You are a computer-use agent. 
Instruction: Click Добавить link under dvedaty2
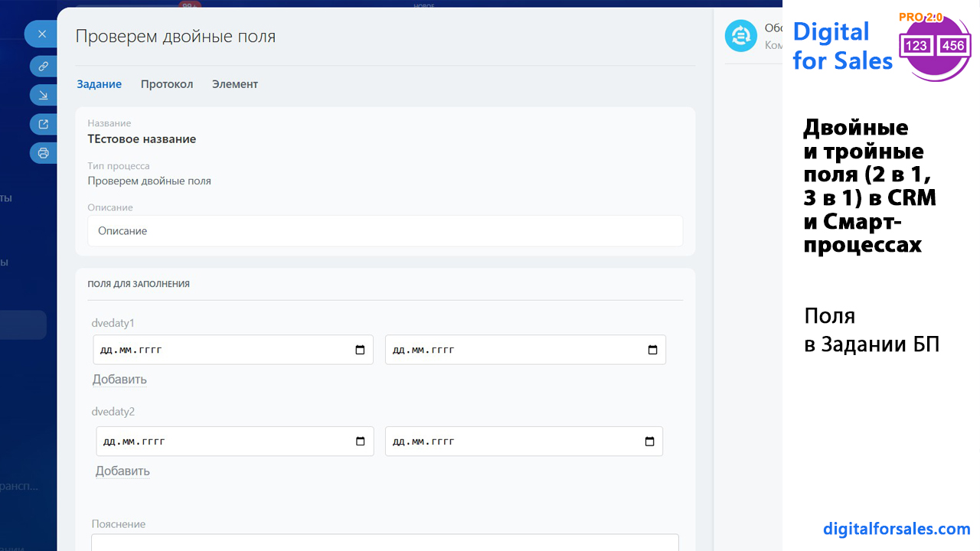(x=122, y=471)
